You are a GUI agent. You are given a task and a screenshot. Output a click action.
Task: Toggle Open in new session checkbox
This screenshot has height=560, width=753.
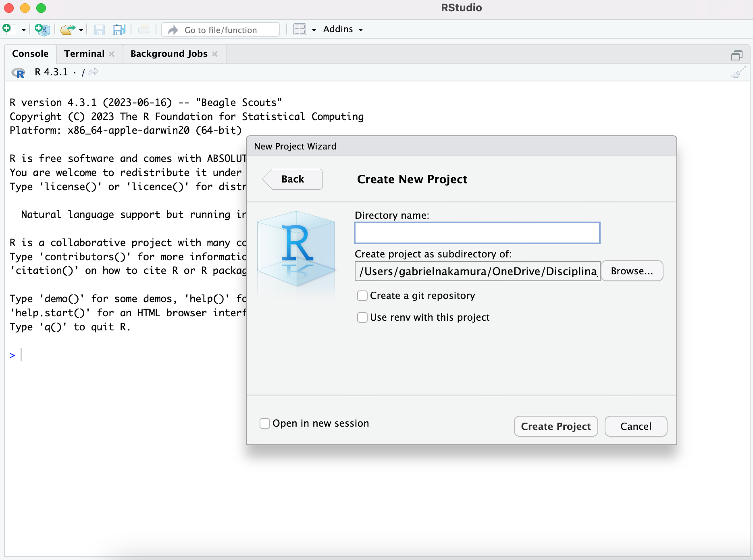point(265,423)
